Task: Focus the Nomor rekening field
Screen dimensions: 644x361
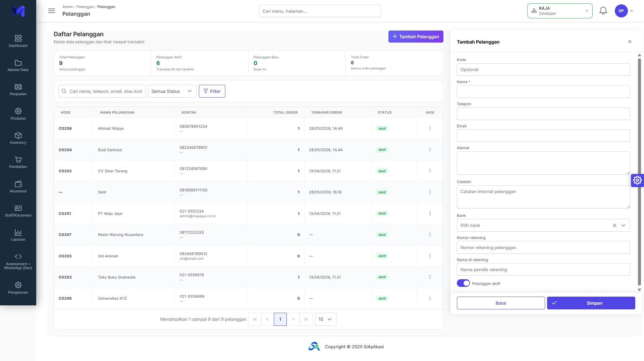Action: (543, 247)
